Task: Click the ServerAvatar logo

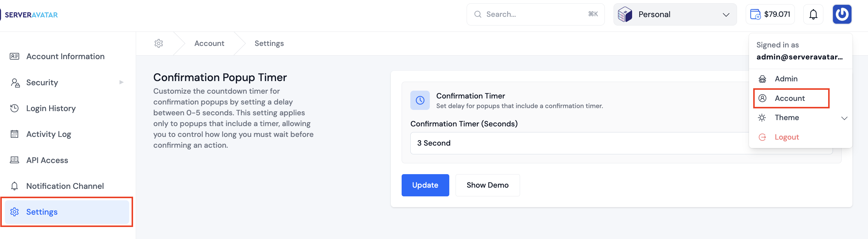Action: 31,15
